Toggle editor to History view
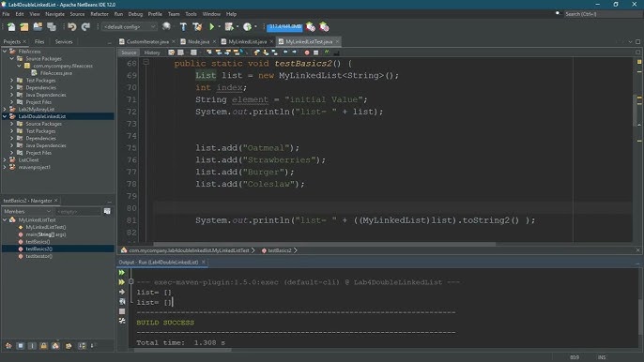 tap(152, 53)
